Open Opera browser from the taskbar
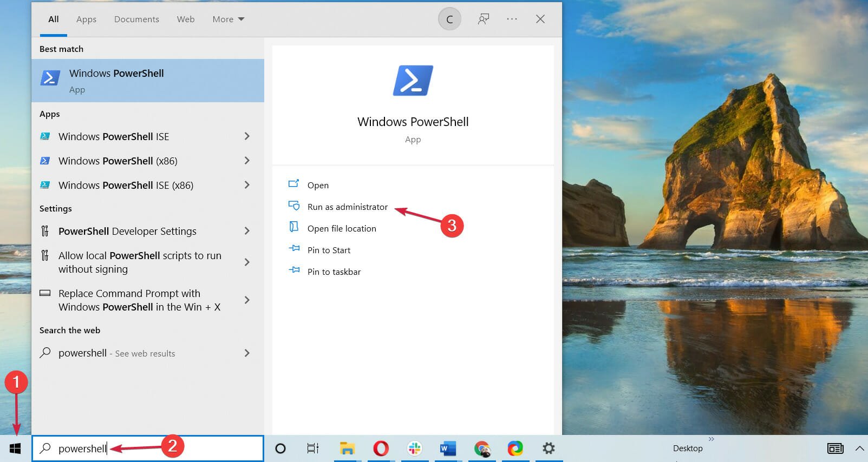The width and height of the screenshot is (868, 462). (x=381, y=448)
